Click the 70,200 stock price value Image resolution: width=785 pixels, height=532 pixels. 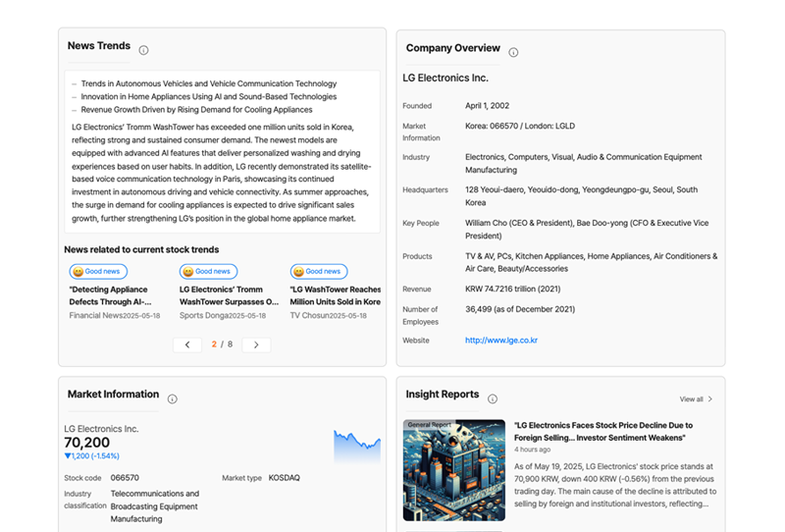pos(86,443)
